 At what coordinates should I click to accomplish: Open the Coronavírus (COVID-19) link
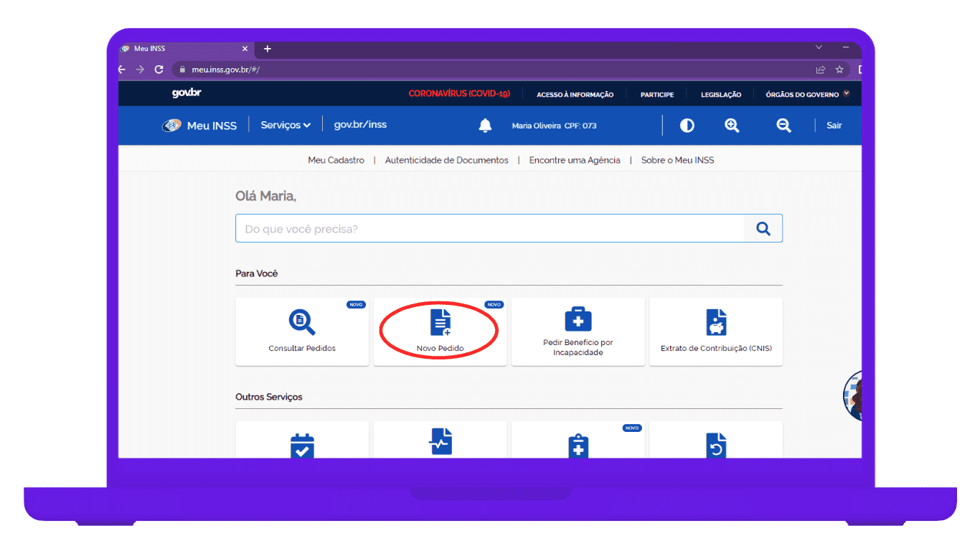(459, 94)
